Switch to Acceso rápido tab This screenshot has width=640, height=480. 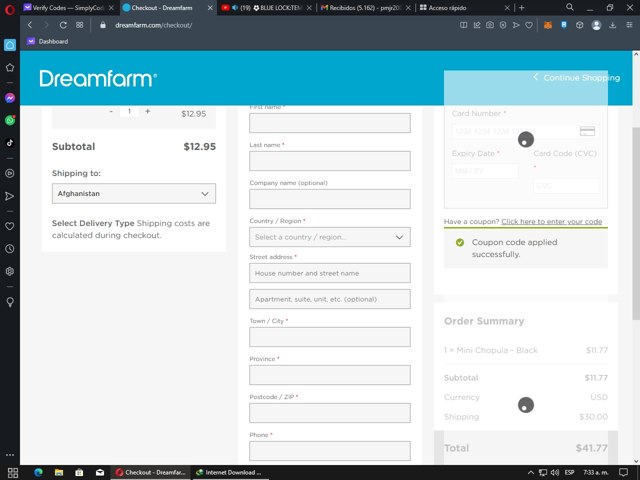465,8
